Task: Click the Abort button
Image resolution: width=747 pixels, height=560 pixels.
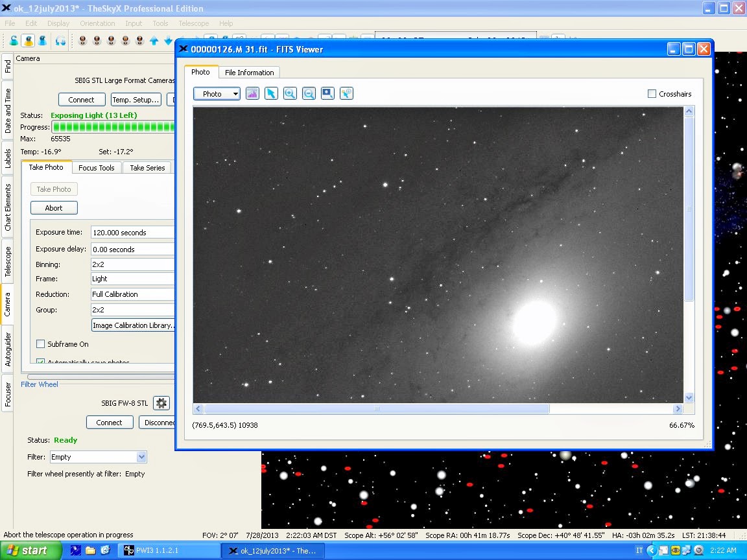Action: [x=54, y=208]
